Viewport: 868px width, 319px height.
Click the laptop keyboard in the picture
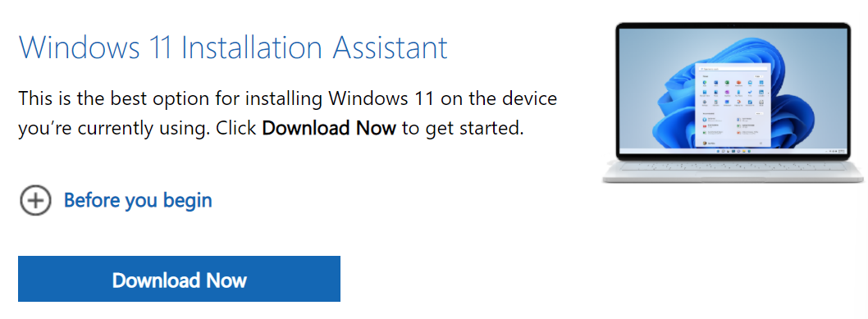[x=733, y=166]
